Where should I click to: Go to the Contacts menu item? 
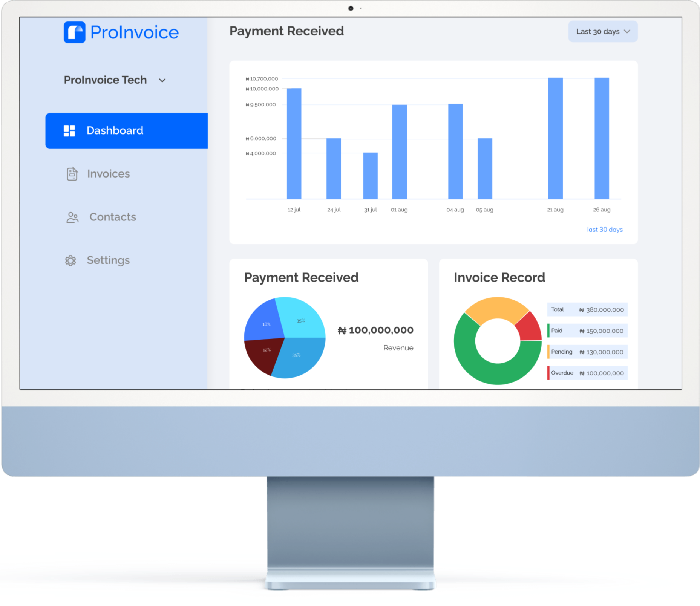112,217
